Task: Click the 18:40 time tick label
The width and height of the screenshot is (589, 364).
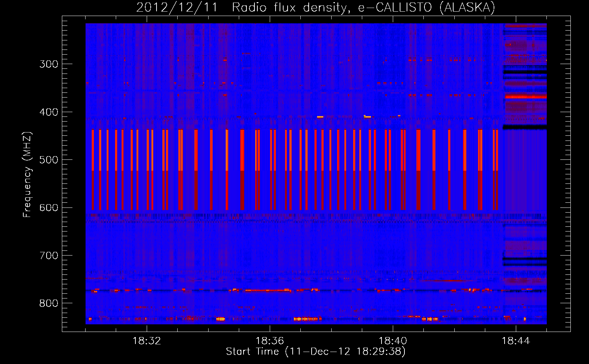Action: coord(393,341)
